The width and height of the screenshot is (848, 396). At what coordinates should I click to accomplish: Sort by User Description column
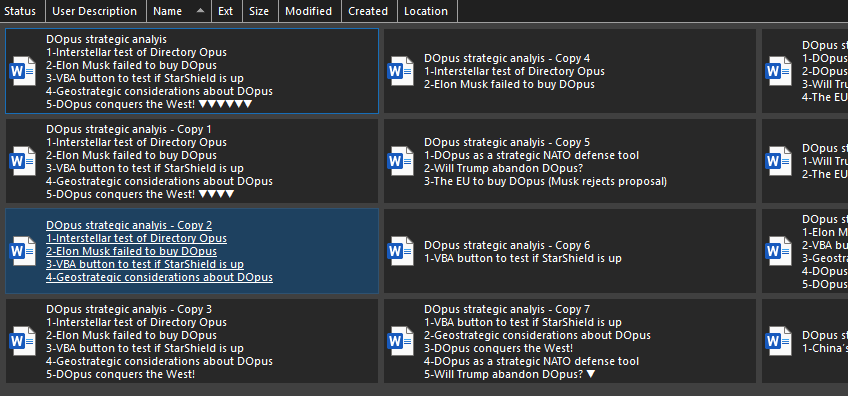click(x=96, y=11)
